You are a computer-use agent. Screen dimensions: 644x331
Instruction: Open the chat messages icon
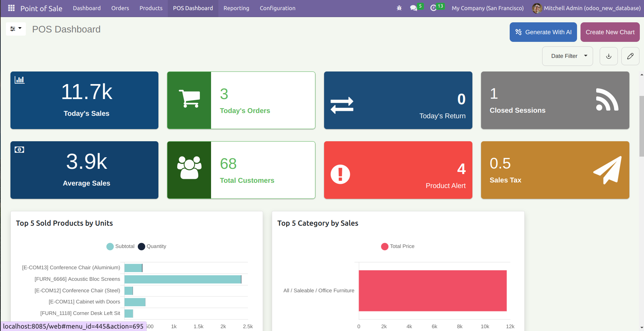pos(414,8)
